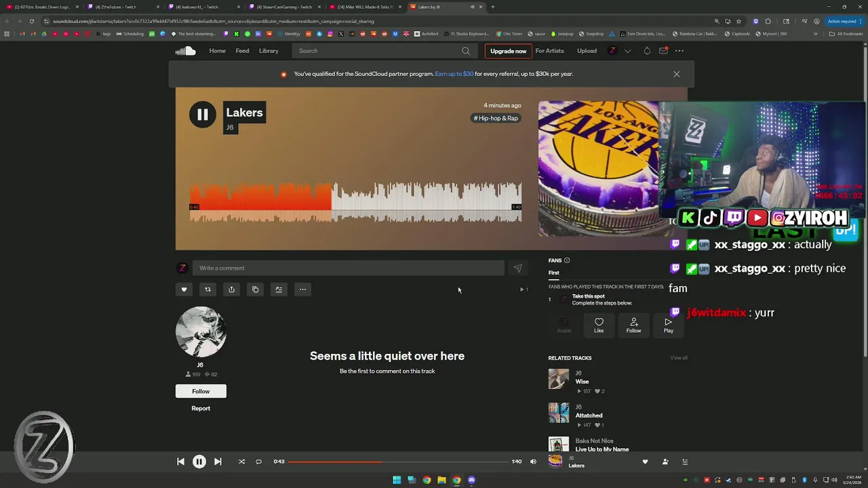Viewport: 868px width, 488px height.
Task: Open Live Up to My Name track
Action: [601, 449]
